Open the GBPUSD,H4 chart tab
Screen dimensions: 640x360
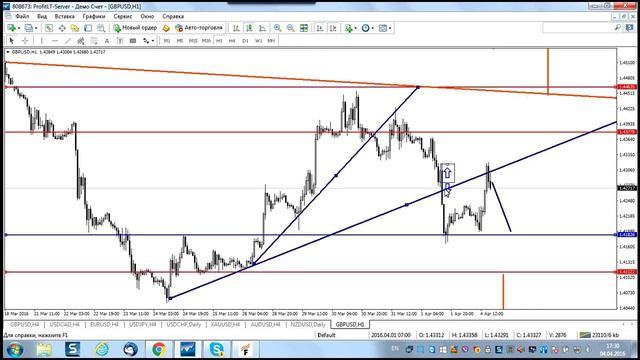coord(25,324)
